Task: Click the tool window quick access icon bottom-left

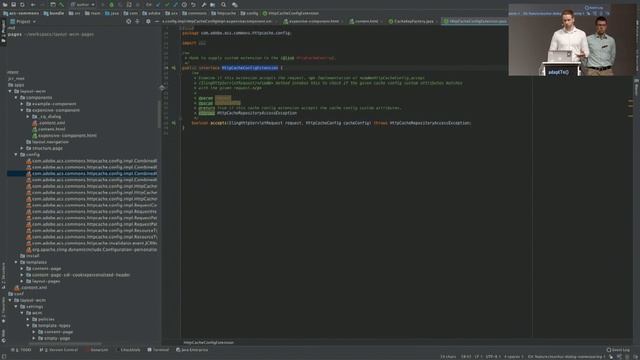Action: point(4,357)
